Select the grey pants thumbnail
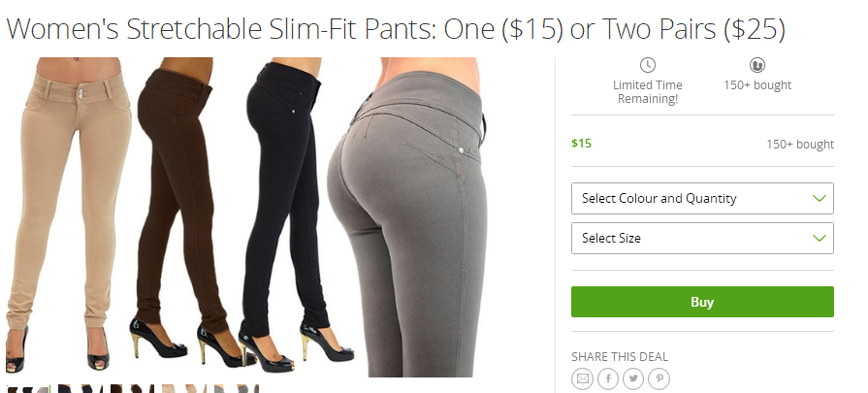Viewport: 868px width, 393px height. tap(237, 388)
